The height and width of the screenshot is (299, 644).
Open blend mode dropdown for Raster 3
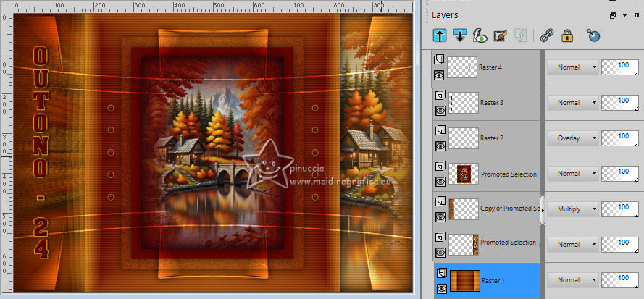[572, 103]
